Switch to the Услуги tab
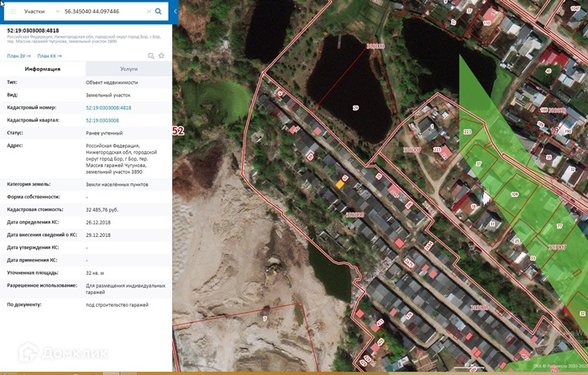The height and width of the screenshot is (375, 588). 129,69
